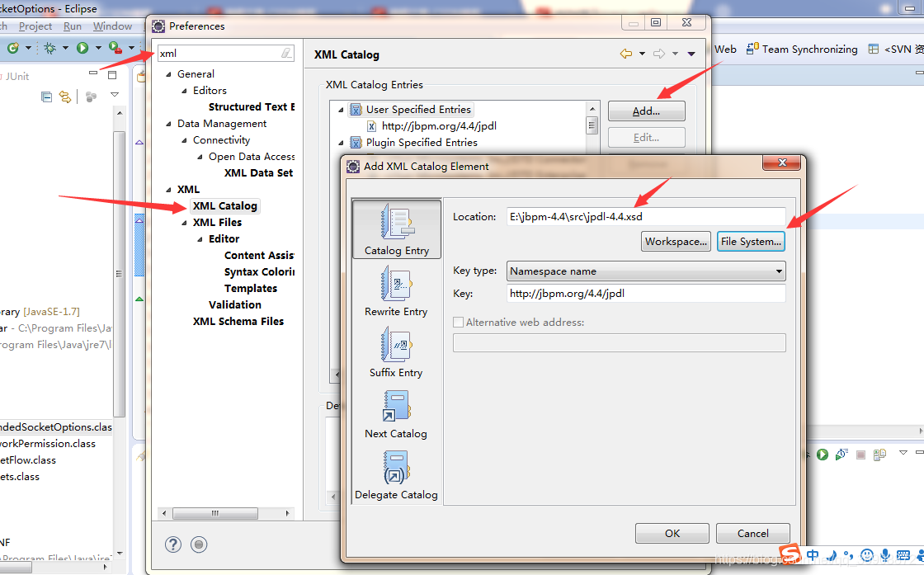
Task: Toggle Alternative web address checkbox
Action: (x=458, y=323)
